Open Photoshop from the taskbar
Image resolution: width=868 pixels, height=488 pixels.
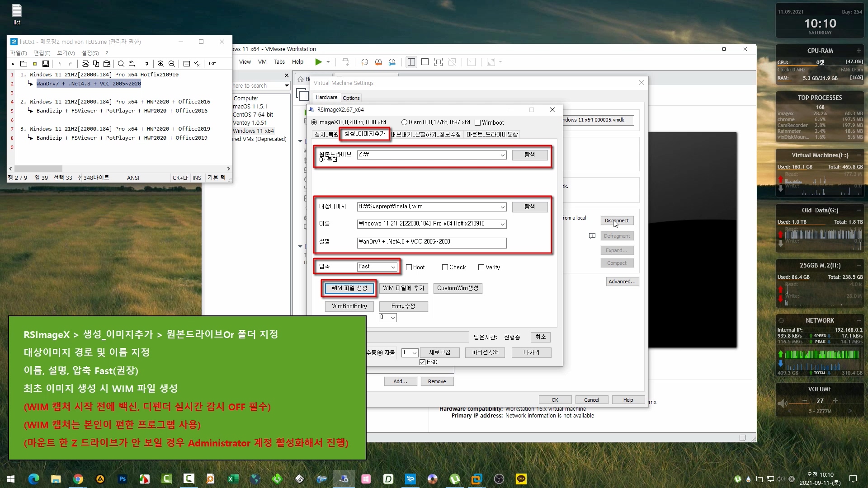click(x=122, y=479)
